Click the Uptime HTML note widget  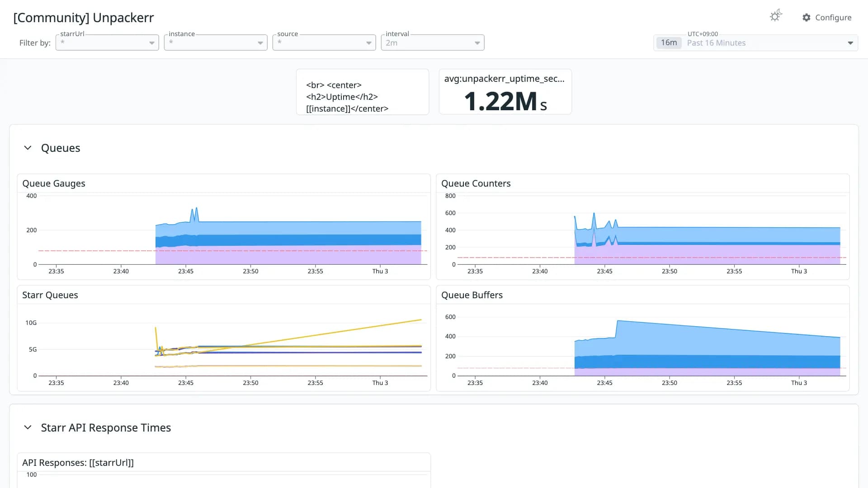[363, 92]
